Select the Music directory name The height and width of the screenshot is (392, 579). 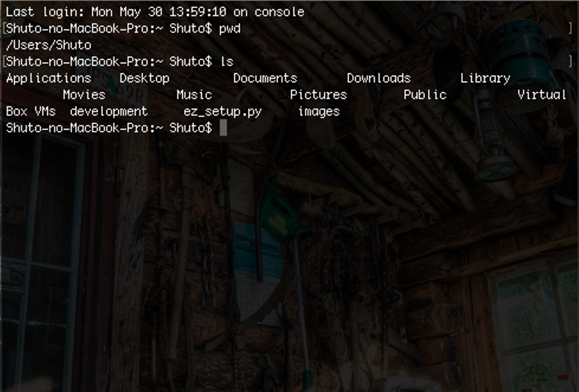194,94
